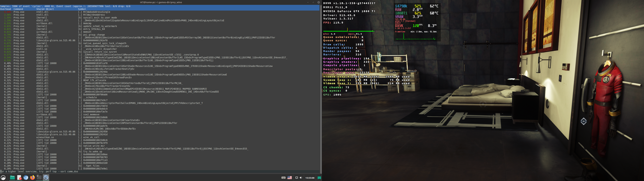Select the memset symbol row
Viewport: 644px width, 181px height.
point(160,32)
